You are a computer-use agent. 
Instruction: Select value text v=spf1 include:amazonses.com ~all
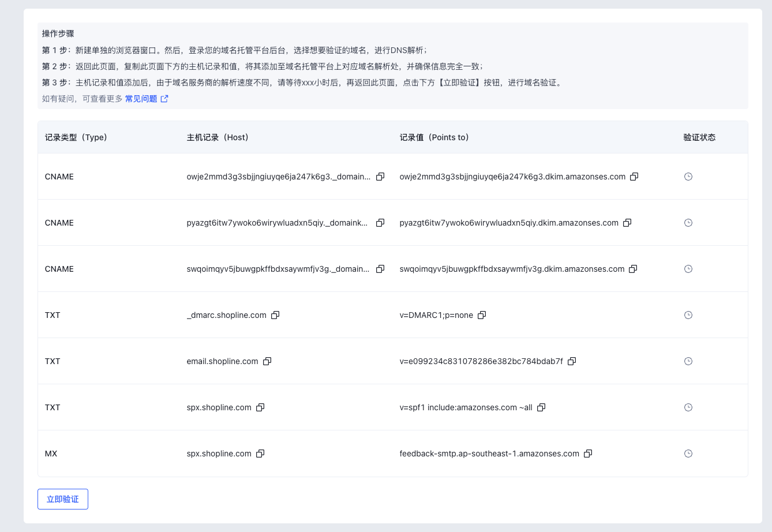466,407
